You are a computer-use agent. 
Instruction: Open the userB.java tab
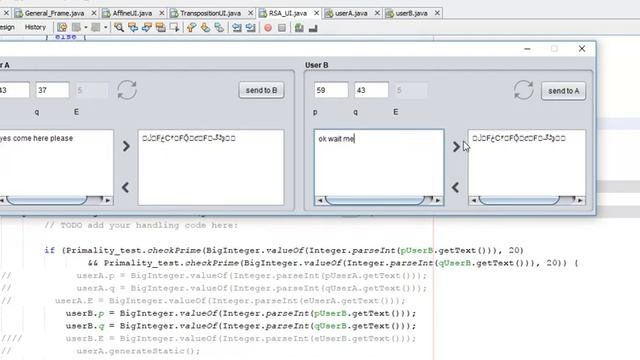411,13
